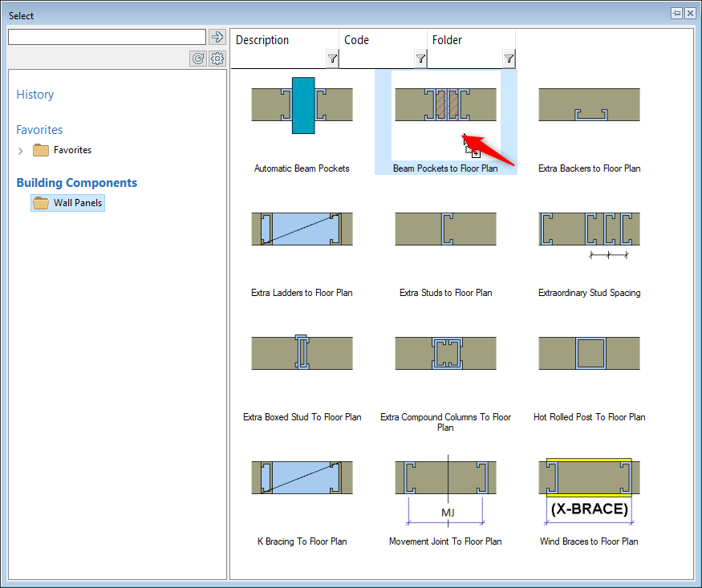
Task: Select the Automatic Beam Pockets icon
Action: pyautogui.click(x=302, y=105)
